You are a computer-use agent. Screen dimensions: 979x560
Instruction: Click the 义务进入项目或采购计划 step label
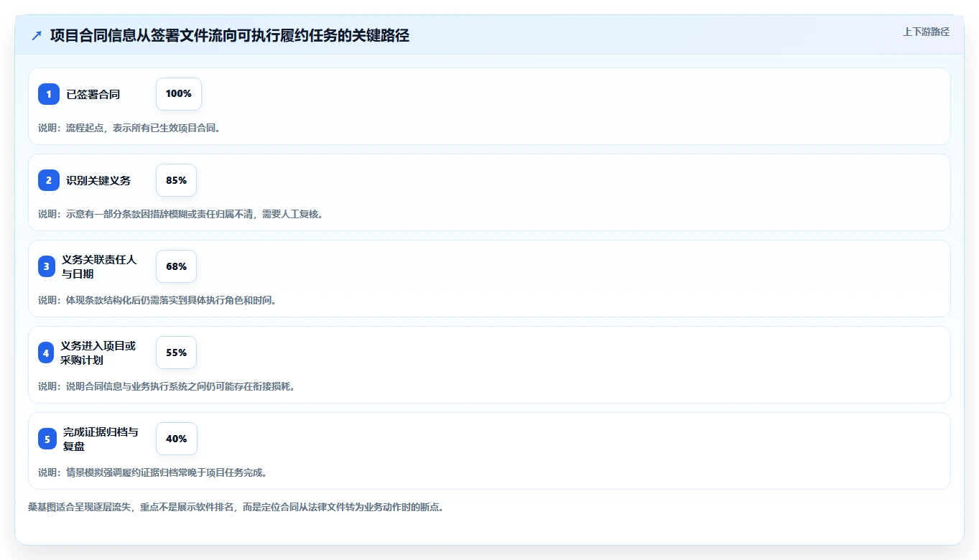point(98,353)
